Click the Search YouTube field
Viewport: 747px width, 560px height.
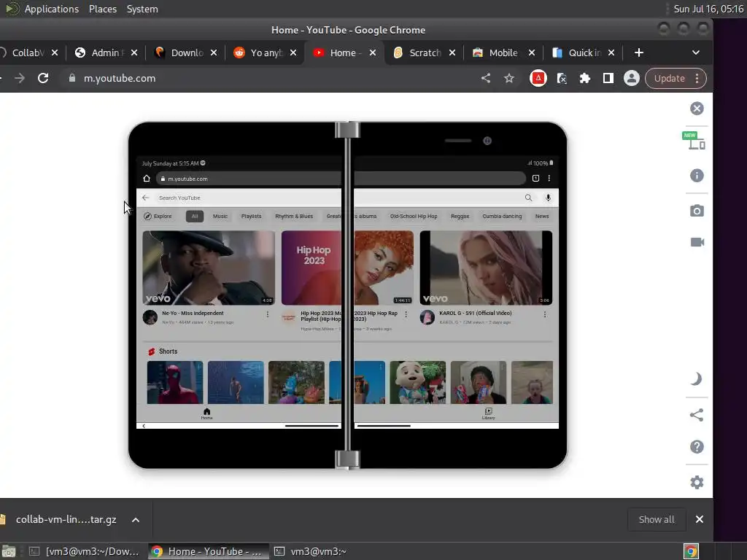coord(338,198)
